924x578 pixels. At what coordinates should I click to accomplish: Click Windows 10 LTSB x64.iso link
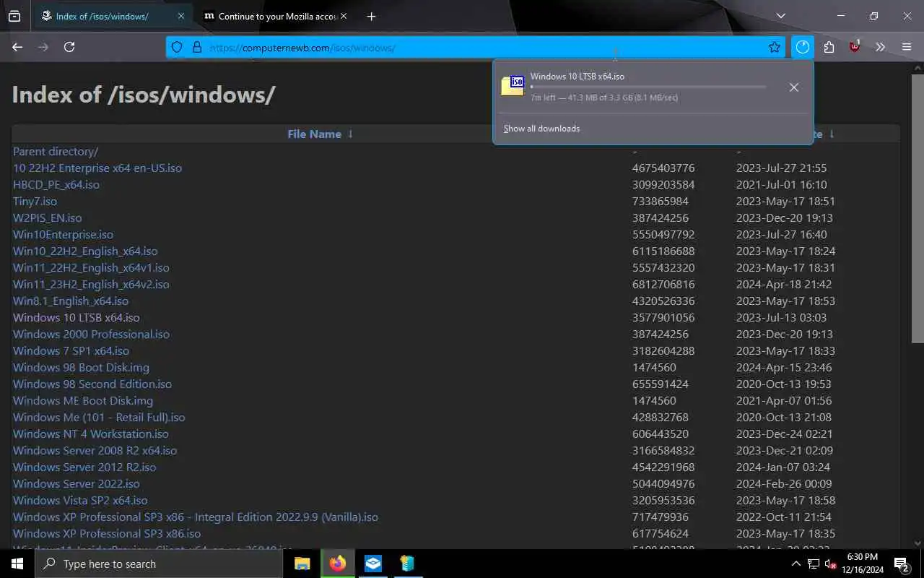click(77, 318)
